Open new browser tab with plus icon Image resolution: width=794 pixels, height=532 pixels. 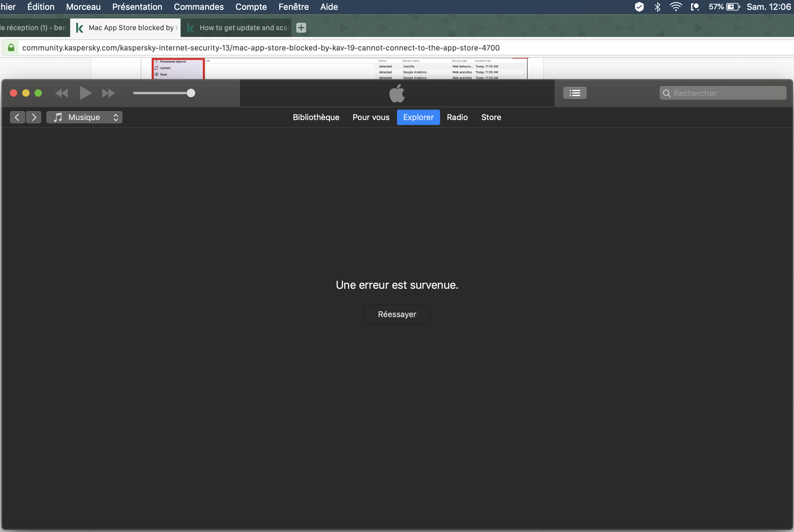[x=301, y=28]
